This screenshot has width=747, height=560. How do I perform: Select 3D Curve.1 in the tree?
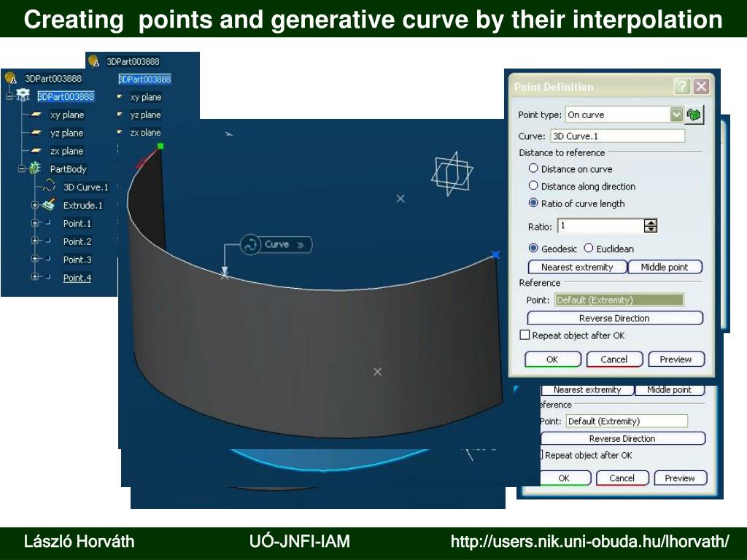pyautogui.click(x=86, y=187)
